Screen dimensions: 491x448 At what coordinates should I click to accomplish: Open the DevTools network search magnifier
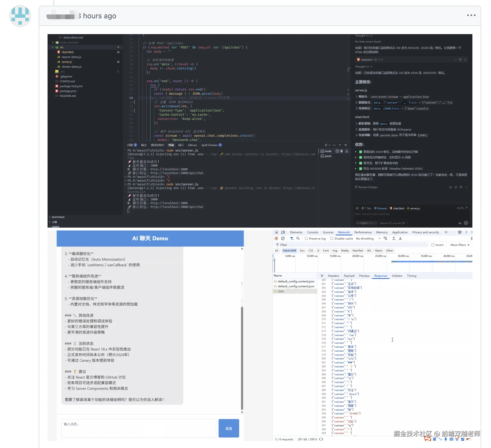tap(298, 238)
